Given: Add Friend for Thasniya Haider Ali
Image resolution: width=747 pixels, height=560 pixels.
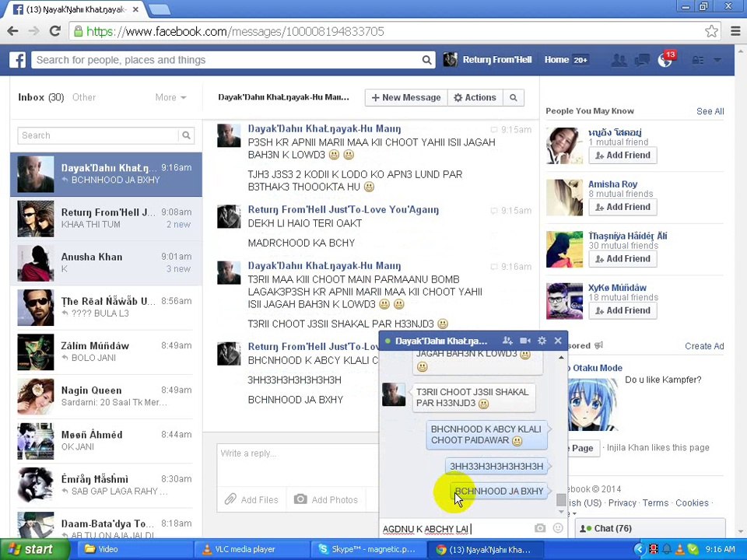Looking at the screenshot, I should (x=622, y=259).
